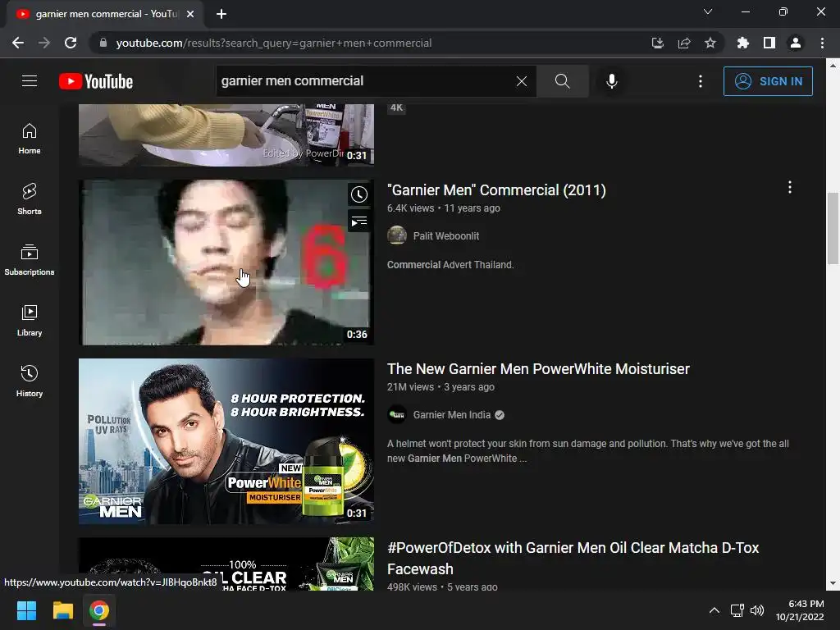The image size is (840, 630).
Task: Open The New Garnier Men PowerWhite Moisturiser title
Action: pyautogui.click(x=538, y=369)
